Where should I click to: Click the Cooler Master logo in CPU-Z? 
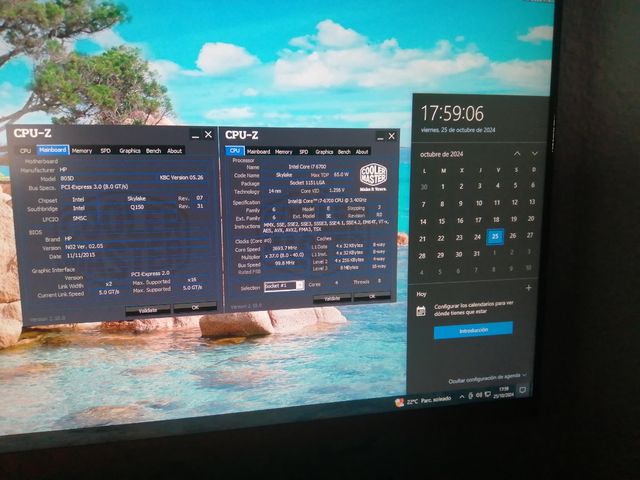(x=373, y=177)
